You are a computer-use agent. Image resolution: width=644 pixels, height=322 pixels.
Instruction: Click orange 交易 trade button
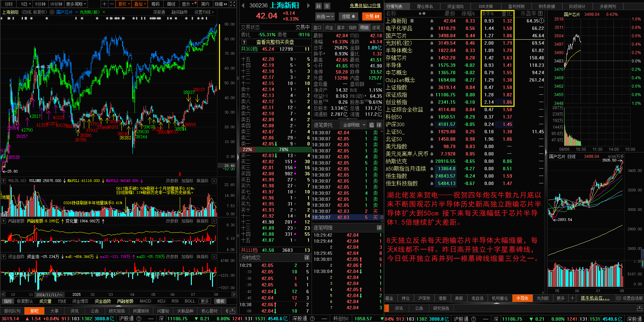[372, 16]
